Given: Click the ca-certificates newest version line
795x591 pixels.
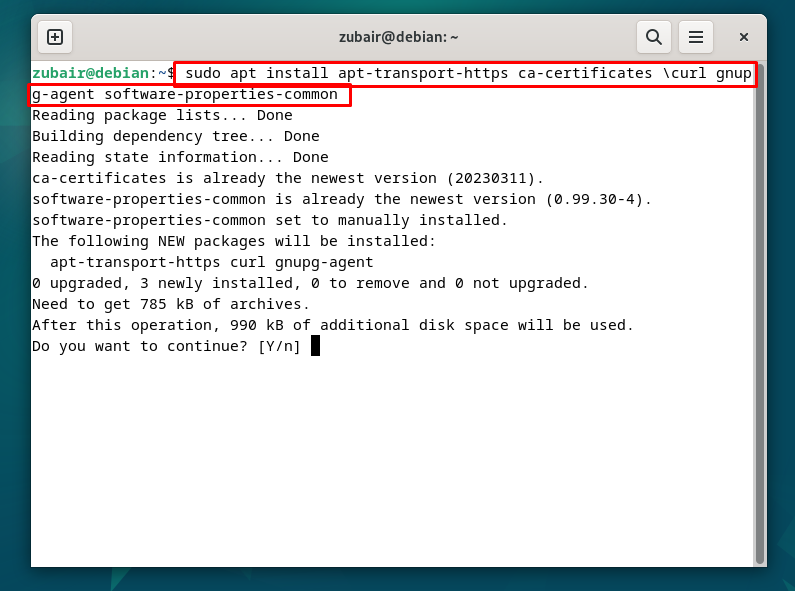Looking at the screenshot, I should click(x=288, y=178).
